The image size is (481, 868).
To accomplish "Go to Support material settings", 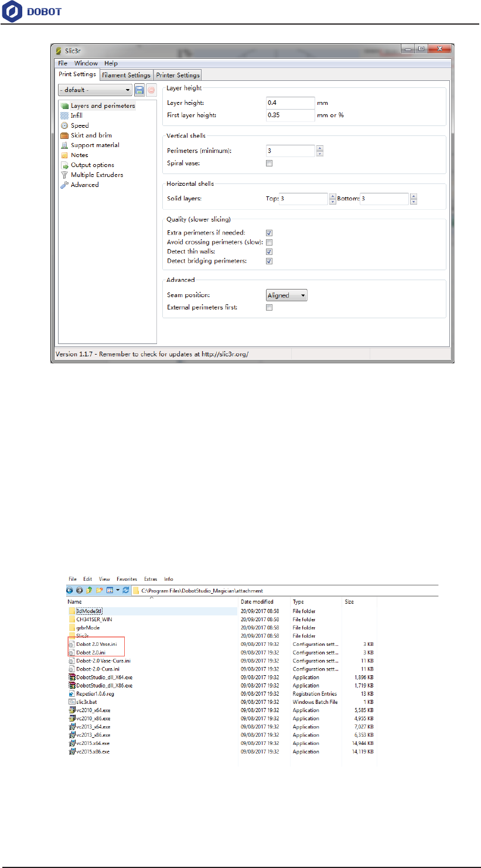I will coord(90,145).
